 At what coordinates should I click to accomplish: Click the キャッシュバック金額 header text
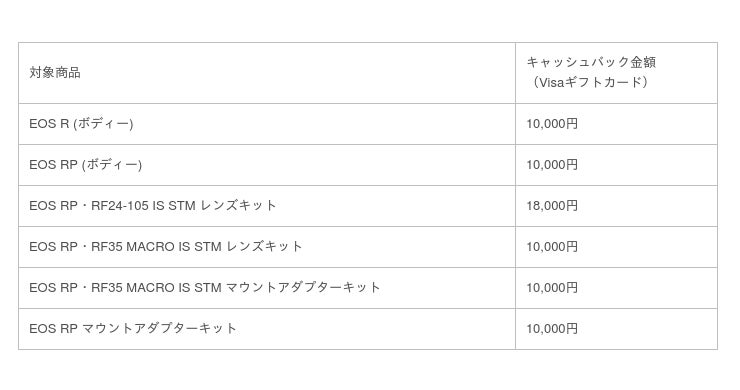tap(591, 62)
